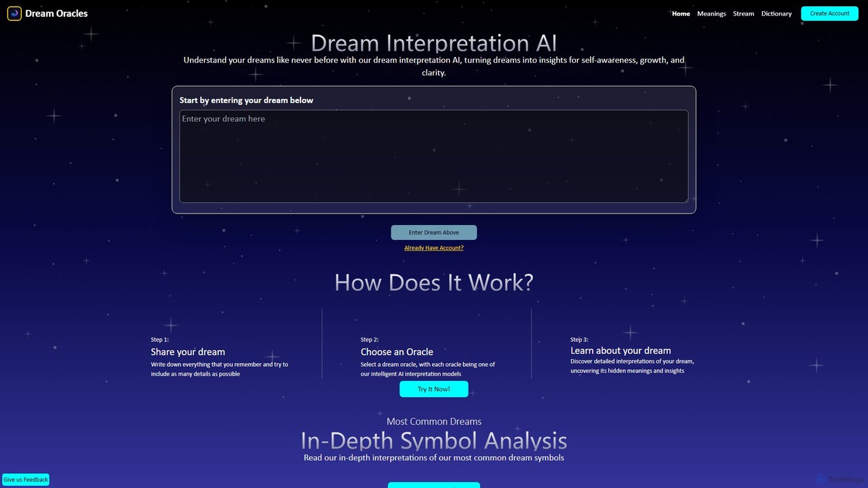
Task: Select the Choose an Oracle step title
Action: click(397, 352)
